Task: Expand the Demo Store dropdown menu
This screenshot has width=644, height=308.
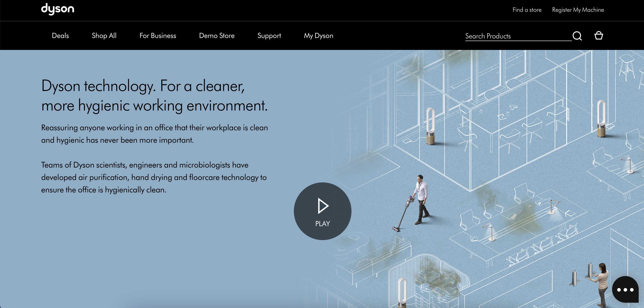Action: click(x=217, y=36)
